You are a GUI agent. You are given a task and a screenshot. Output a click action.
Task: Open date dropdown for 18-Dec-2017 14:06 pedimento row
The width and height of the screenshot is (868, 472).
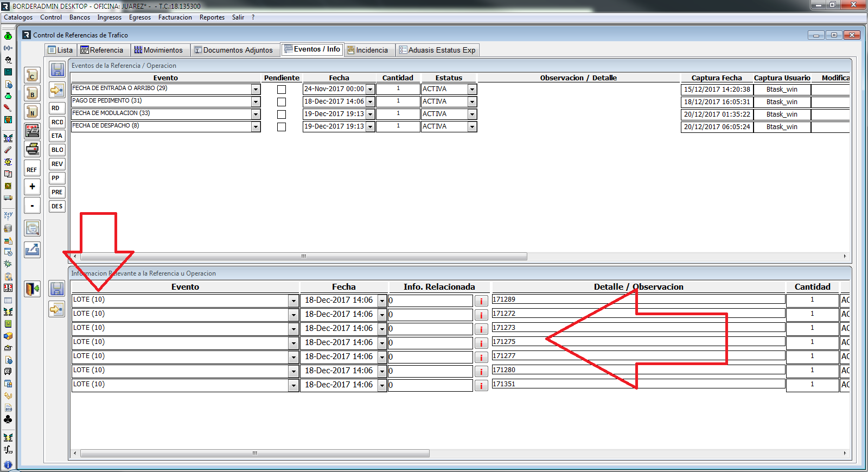[371, 102]
